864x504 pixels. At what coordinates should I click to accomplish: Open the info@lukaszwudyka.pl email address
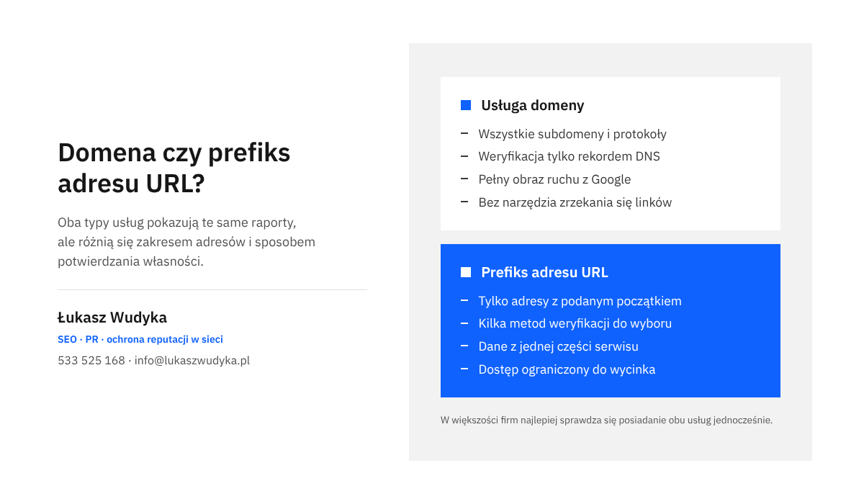(192, 361)
